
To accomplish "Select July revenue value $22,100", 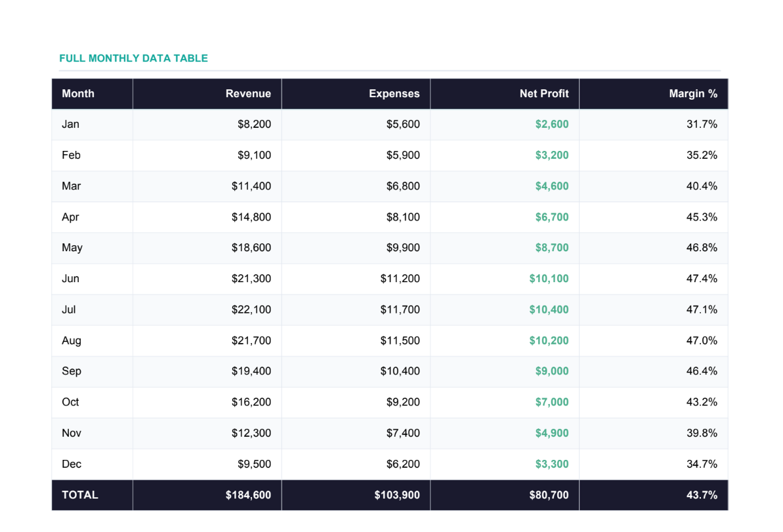I will [251, 310].
